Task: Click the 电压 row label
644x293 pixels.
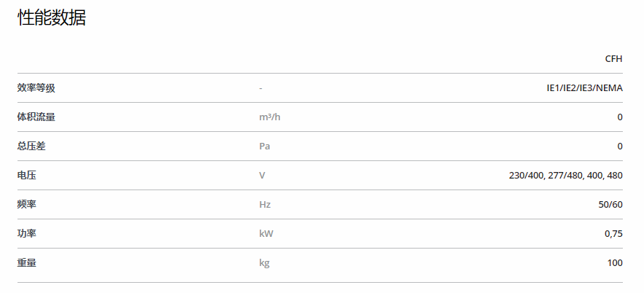Action: pos(27,175)
